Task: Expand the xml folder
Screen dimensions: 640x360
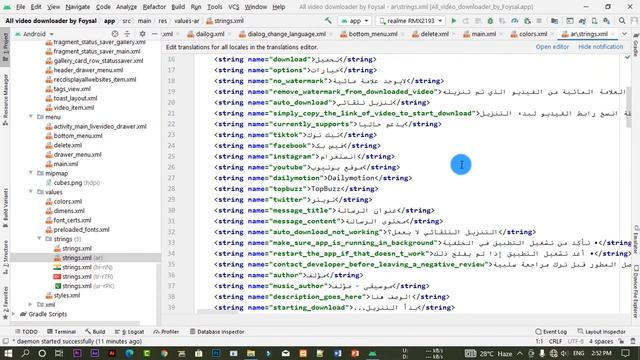Action: coord(31,304)
